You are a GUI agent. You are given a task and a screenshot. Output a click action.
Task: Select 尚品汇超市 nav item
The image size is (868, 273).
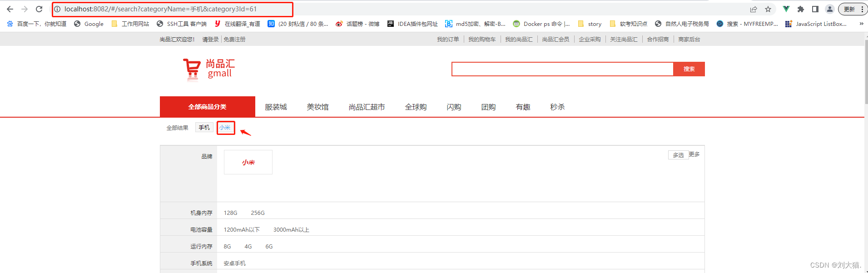(367, 107)
